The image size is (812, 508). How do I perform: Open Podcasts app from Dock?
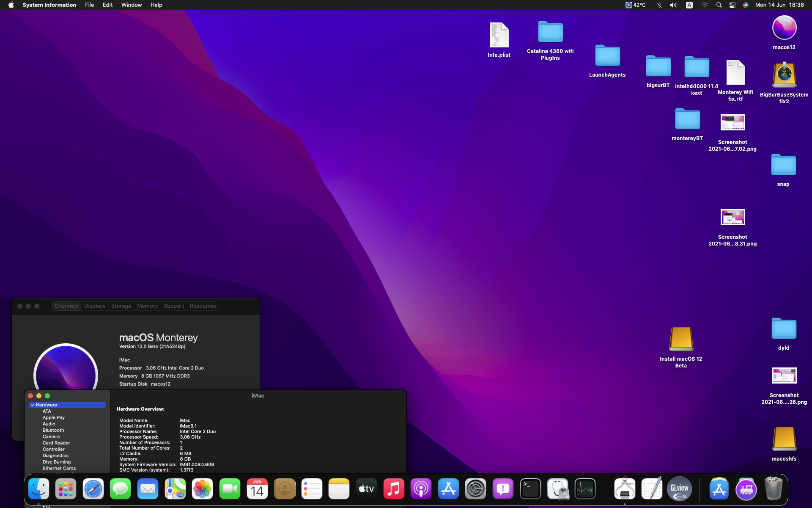point(421,489)
